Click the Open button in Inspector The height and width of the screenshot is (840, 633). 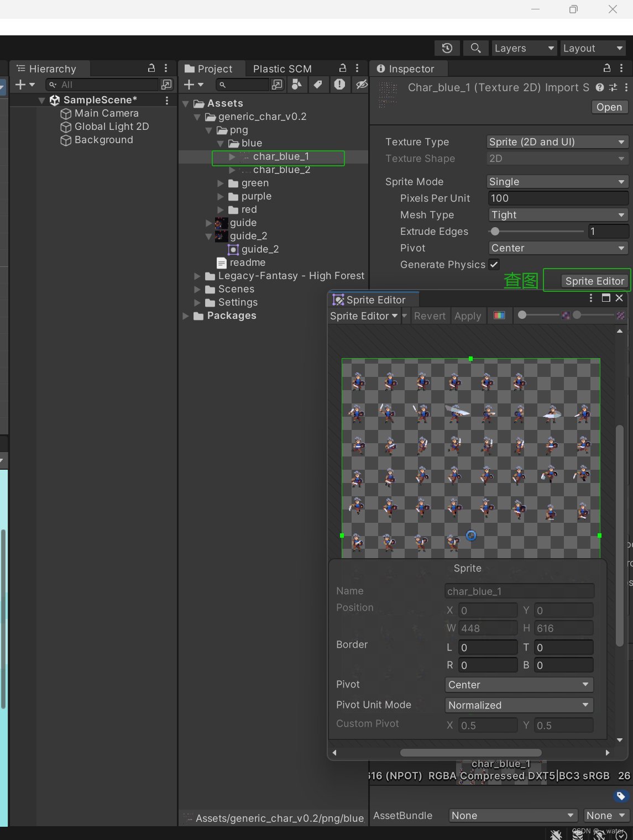pyautogui.click(x=609, y=107)
